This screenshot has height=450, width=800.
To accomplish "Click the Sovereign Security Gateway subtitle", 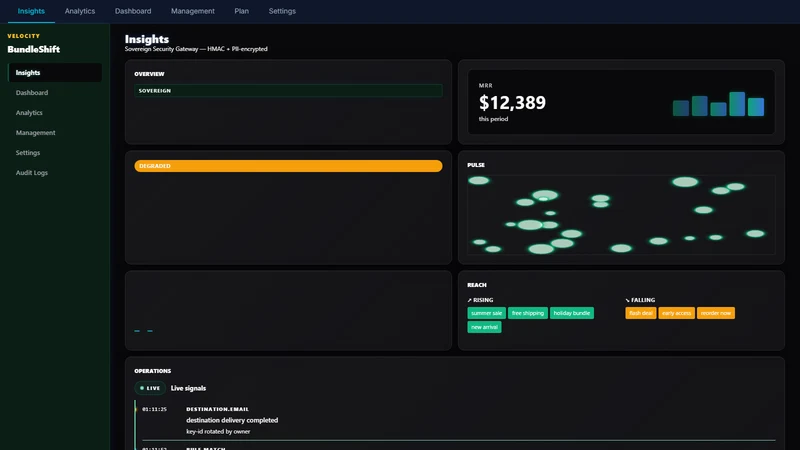I will [196, 49].
